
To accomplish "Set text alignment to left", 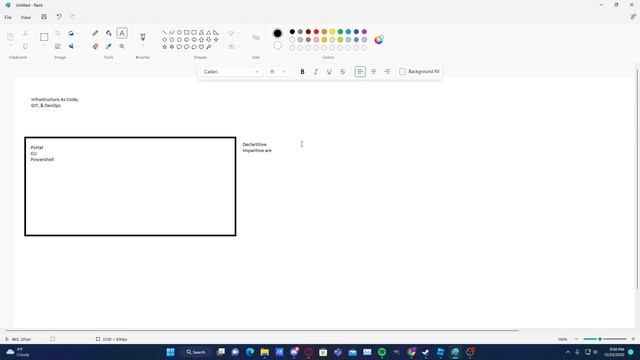I will 360,71.
